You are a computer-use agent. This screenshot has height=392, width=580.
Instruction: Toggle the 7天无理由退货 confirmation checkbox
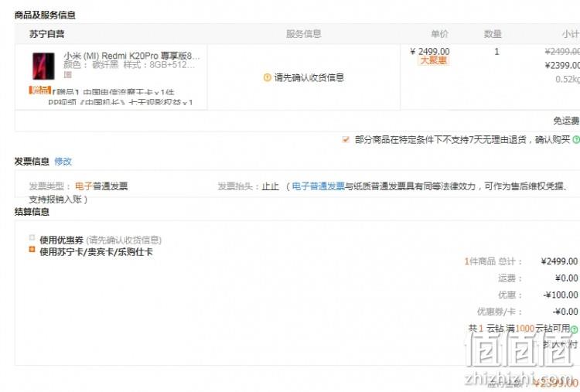(x=346, y=139)
